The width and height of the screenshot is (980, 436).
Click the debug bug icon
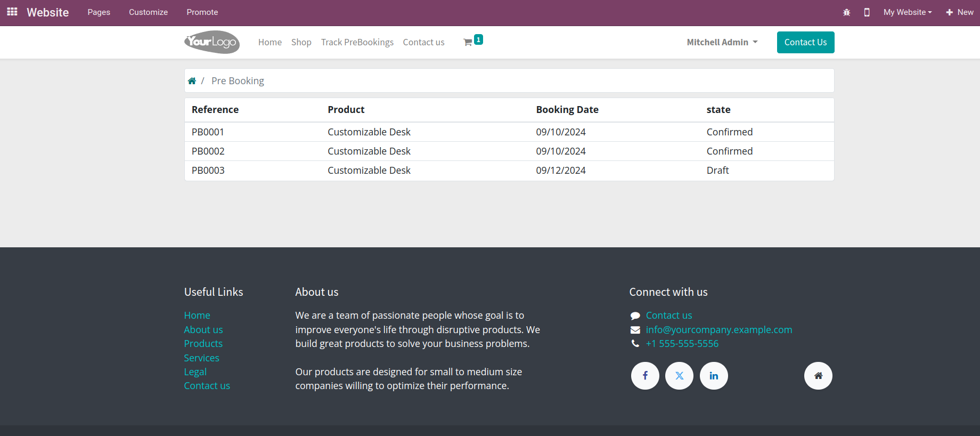(846, 12)
